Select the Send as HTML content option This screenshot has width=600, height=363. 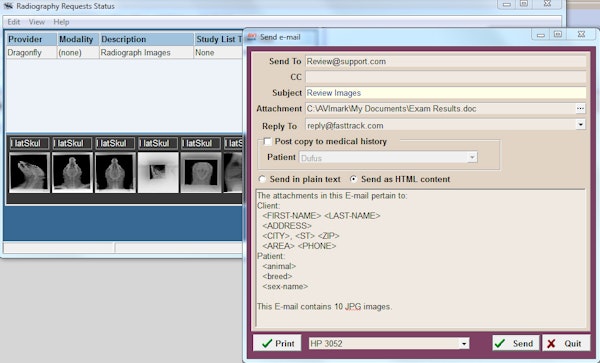(x=354, y=179)
